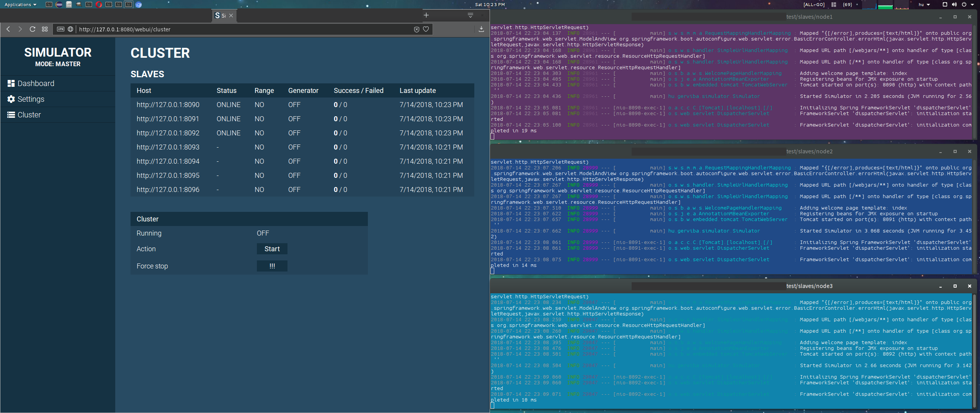Image resolution: width=980 pixels, height=413 pixels.
Task: Click the browser back arrow
Action: click(x=8, y=29)
